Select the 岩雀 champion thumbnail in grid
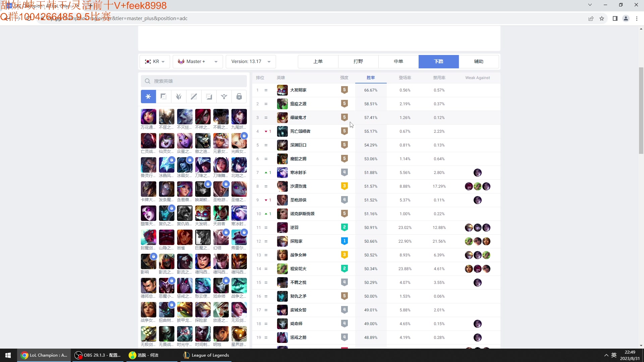The width and height of the screenshot is (644, 362). (x=185, y=237)
